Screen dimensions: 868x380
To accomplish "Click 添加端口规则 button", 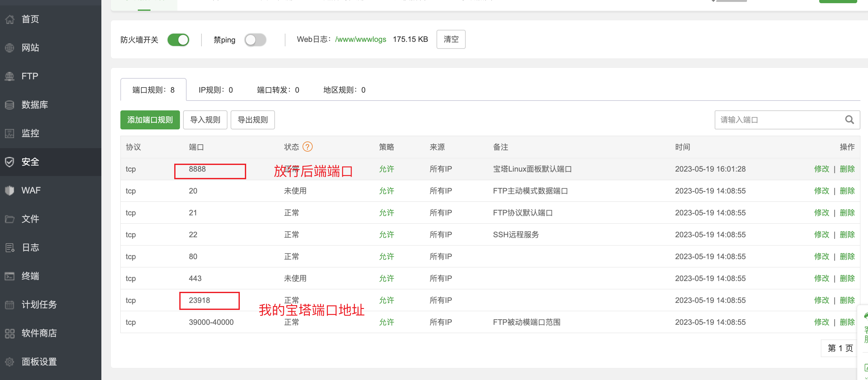I will point(150,120).
